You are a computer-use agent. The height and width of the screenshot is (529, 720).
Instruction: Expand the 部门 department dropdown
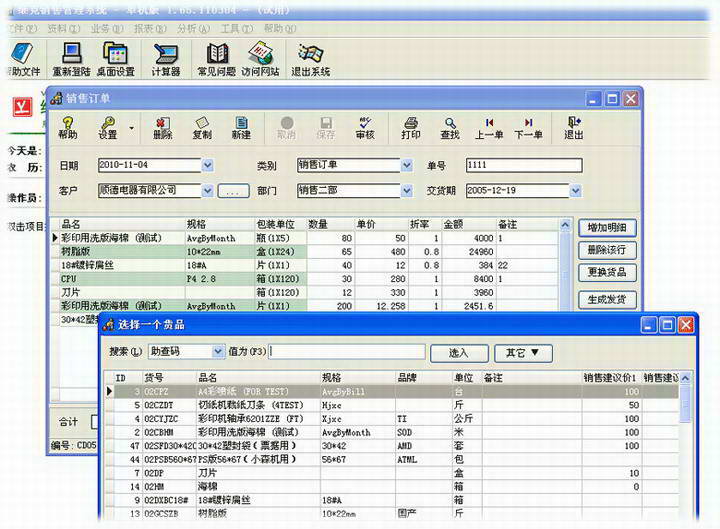tap(407, 191)
